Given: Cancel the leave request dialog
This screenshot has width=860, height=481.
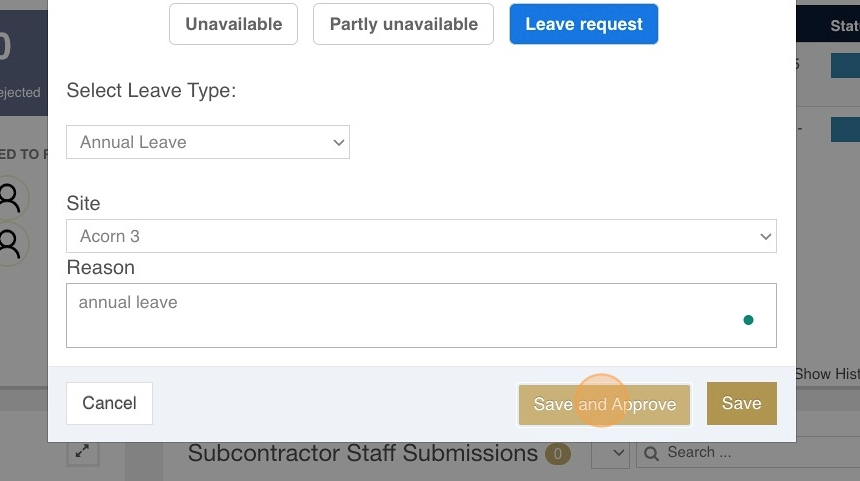Looking at the screenshot, I should [x=109, y=403].
